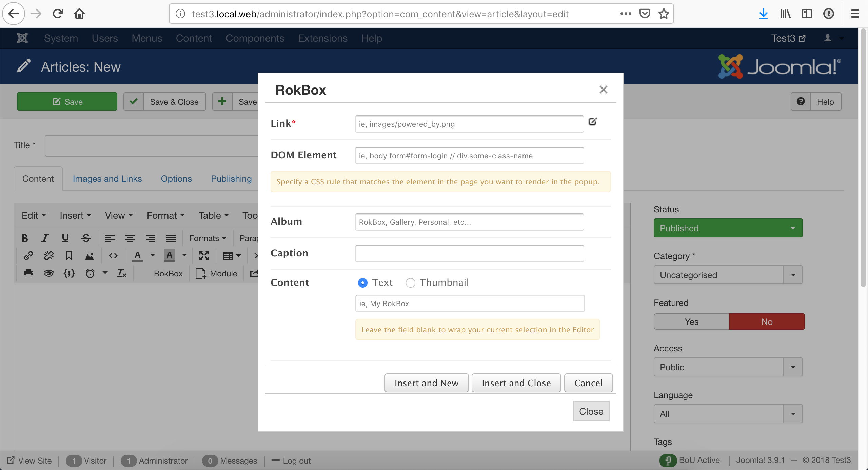Open the Language All dropdown
868x470 pixels.
click(728, 414)
